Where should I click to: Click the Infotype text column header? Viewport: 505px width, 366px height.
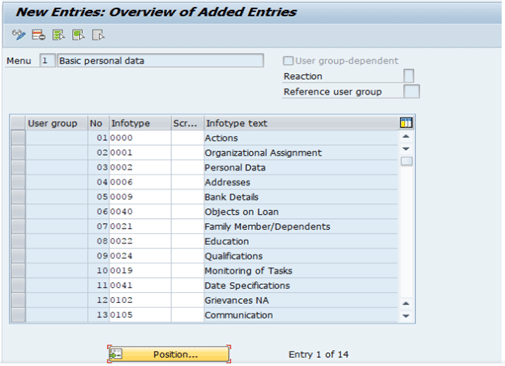[301, 123]
